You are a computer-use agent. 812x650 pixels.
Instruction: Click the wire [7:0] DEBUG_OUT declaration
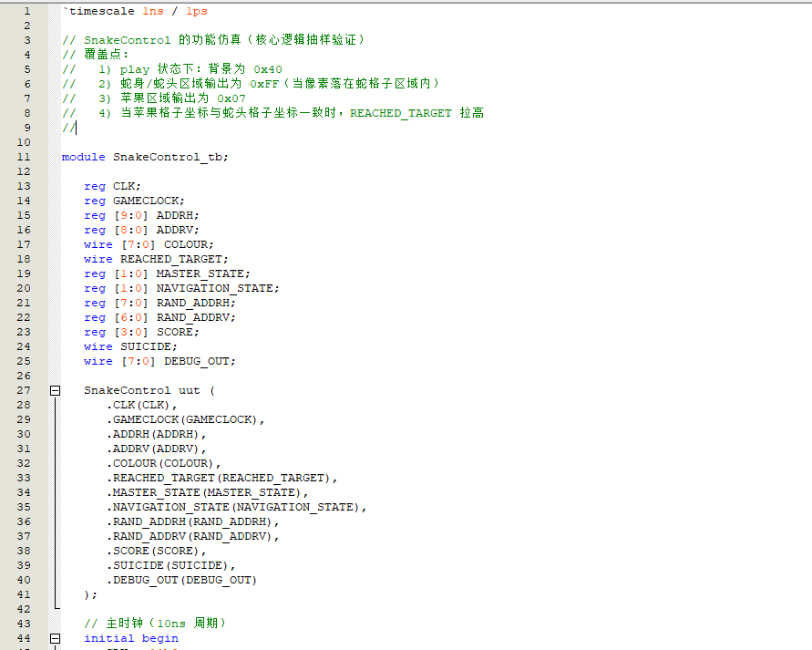point(159,362)
